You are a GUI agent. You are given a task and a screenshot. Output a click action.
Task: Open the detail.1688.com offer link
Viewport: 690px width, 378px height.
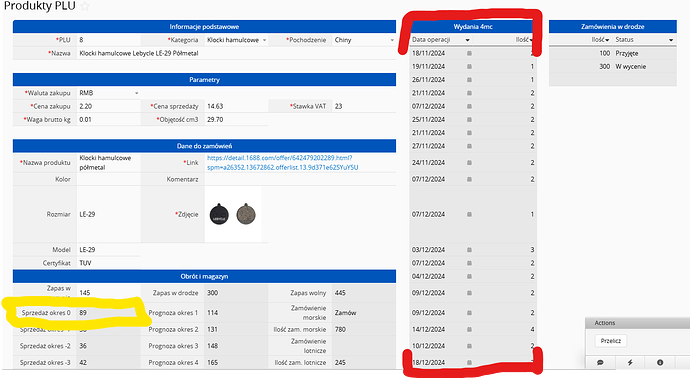point(283,162)
